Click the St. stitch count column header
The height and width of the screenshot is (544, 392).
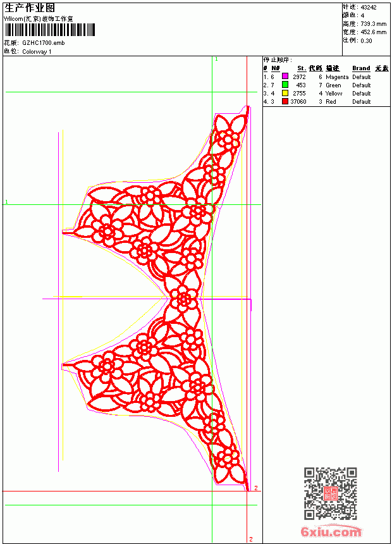302,68
